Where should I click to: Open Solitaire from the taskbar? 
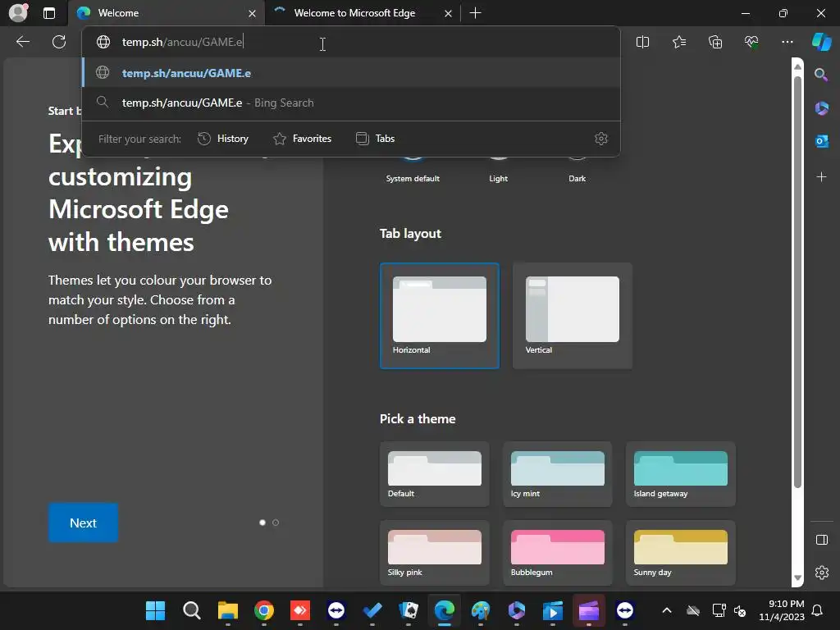click(409, 610)
